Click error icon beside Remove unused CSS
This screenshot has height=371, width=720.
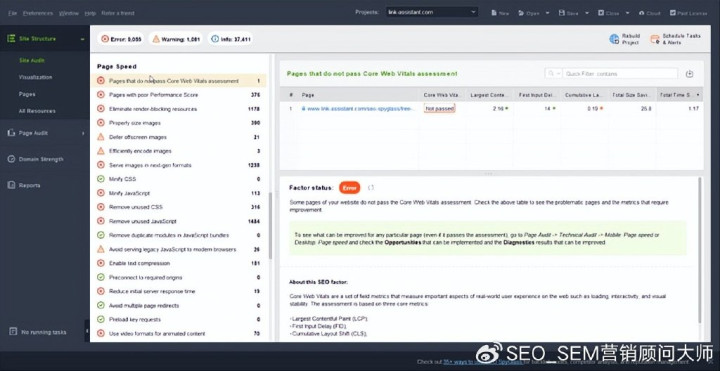(101, 207)
